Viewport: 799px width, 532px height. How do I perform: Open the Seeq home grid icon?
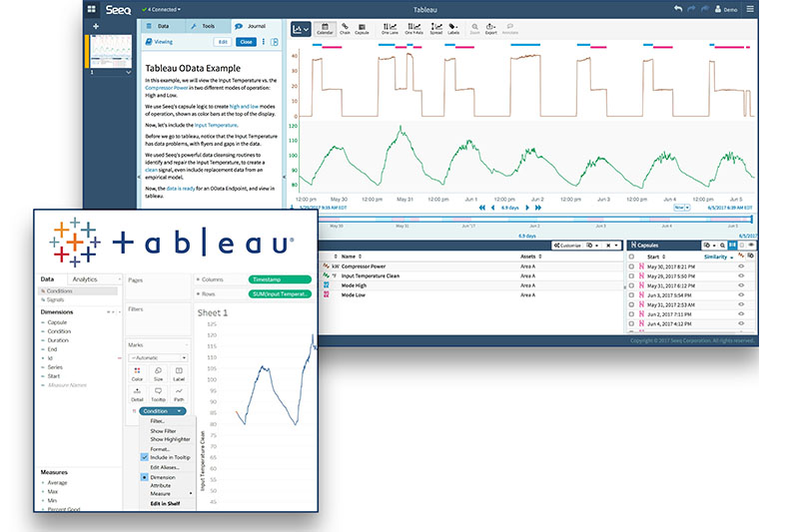[x=91, y=9]
